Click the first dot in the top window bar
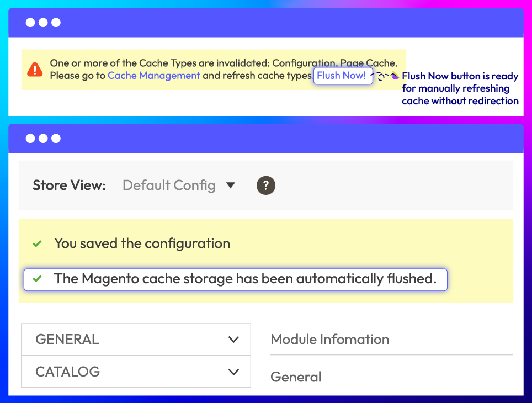 (31, 23)
